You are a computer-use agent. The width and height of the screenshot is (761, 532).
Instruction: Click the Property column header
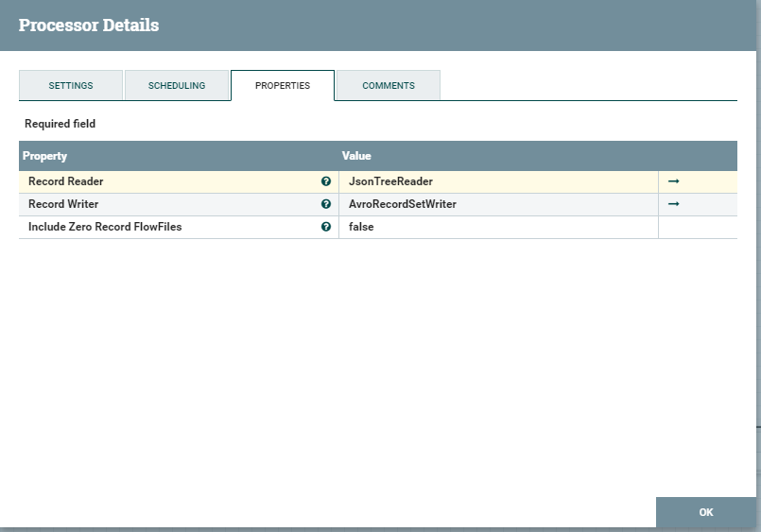(x=44, y=156)
